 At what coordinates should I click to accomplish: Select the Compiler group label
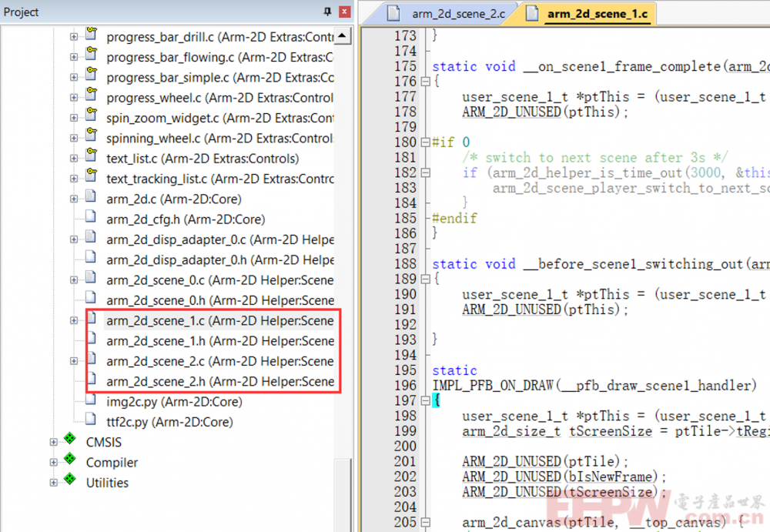(x=112, y=463)
